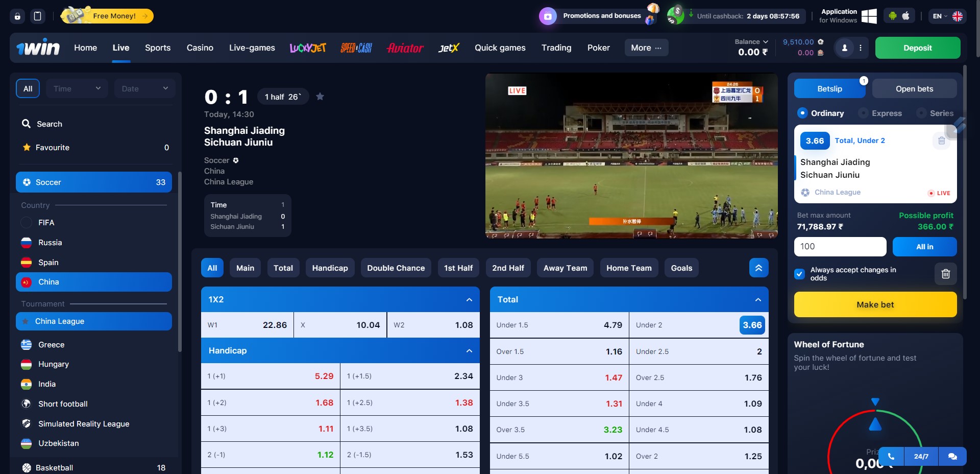Clear the betslip with the bin icon
Image resolution: width=980 pixels, height=474 pixels.
click(945, 274)
